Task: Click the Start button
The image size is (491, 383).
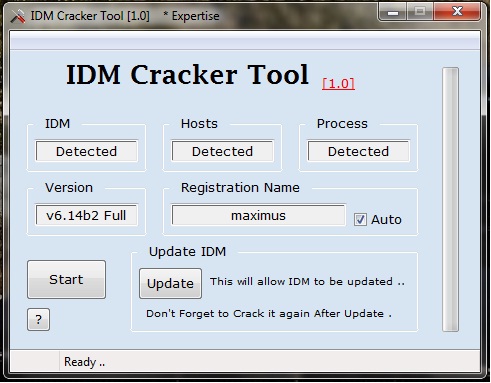Action: [66, 279]
